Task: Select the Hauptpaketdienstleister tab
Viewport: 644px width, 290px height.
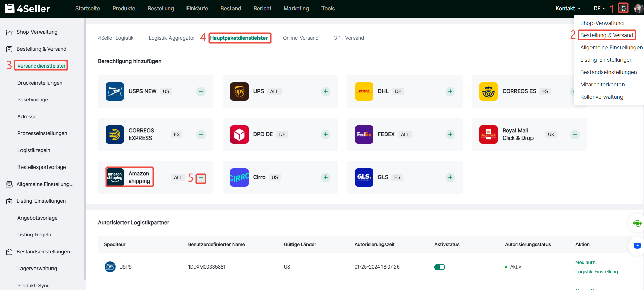Action: point(239,38)
